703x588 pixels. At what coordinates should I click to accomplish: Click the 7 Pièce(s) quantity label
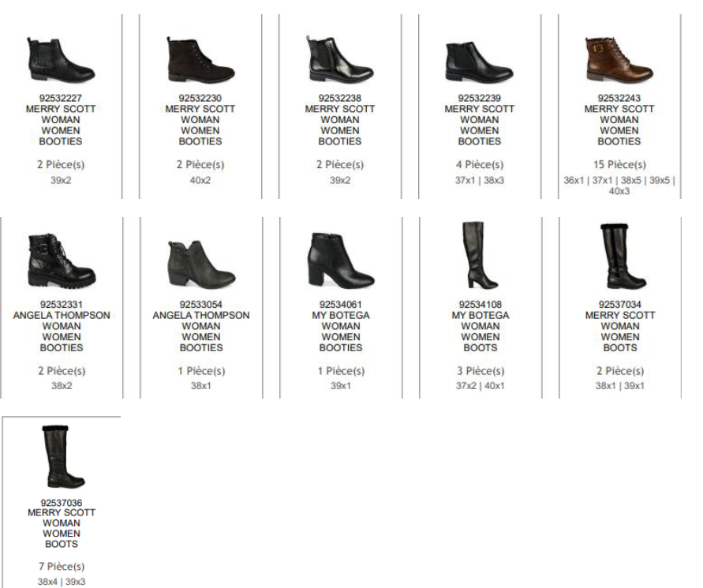click(61, 567)
